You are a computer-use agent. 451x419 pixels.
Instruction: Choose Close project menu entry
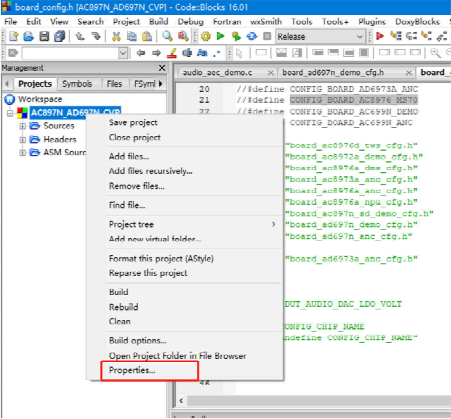[135, 137]
